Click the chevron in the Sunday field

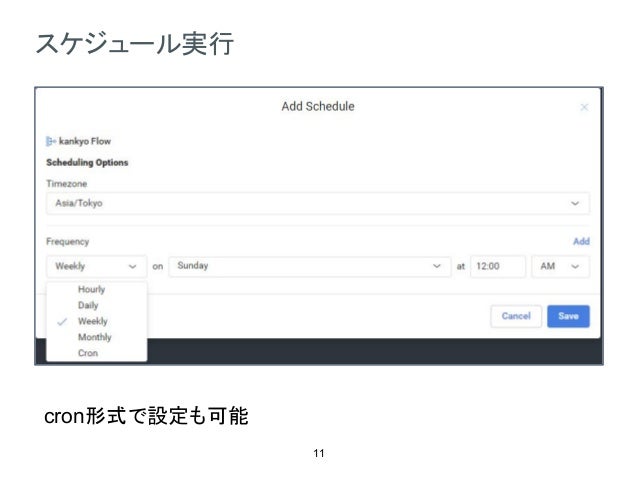click(437, 266)
